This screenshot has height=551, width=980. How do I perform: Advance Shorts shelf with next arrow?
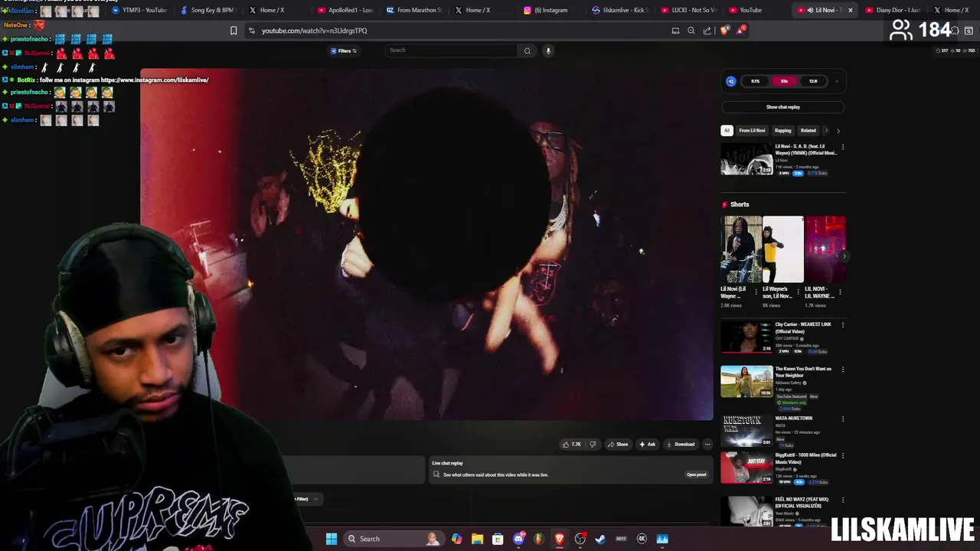pyautogui.click(x=844, y=256)
